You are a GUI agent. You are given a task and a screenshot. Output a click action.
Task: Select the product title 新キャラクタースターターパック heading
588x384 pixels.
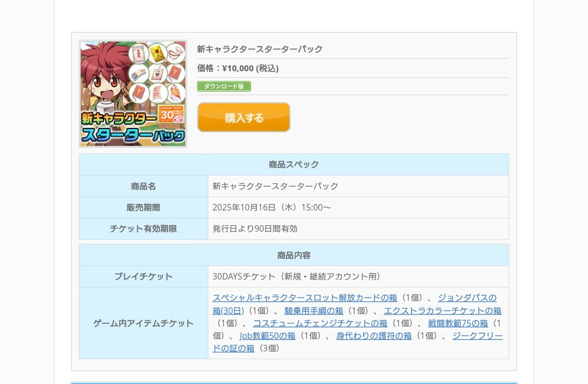tap(260, 49)
